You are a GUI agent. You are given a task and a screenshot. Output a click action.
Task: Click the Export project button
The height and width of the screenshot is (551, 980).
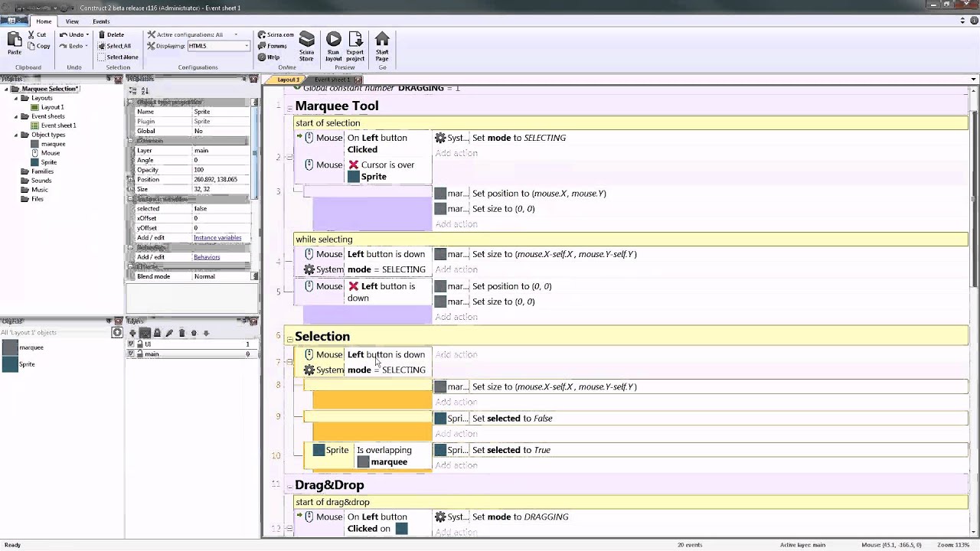tap(355, 47)
